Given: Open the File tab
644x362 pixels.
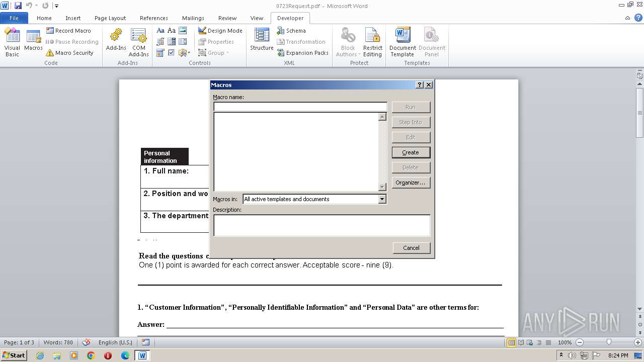Looking at the screenshot, I should click(x=14, y=18).
